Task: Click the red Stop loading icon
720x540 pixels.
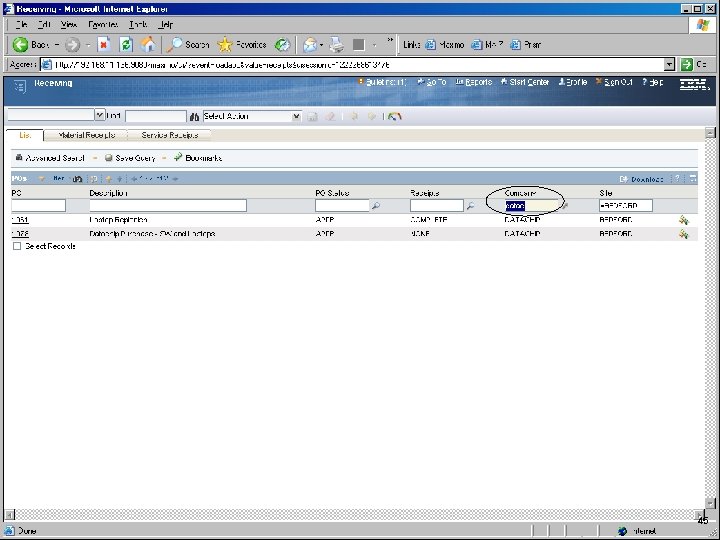Action: click(104, 45)
